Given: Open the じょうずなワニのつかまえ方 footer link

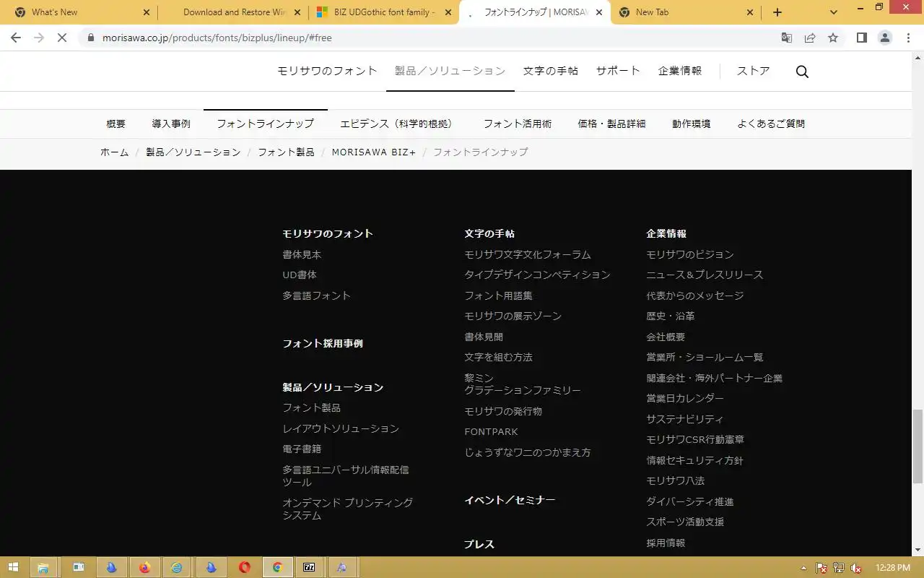Looking at the screenshot, I should point(528,452).
